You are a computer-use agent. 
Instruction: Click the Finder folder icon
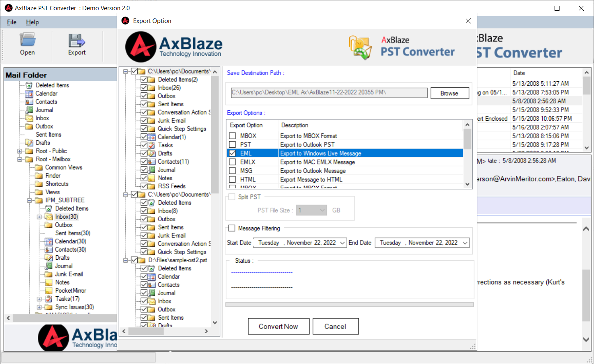pos(39,176)
